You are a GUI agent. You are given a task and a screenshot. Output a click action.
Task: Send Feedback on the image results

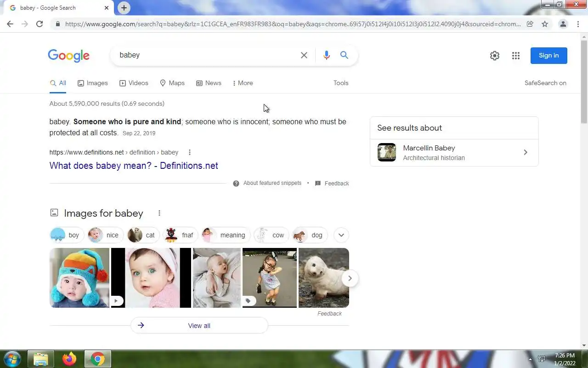329,314
